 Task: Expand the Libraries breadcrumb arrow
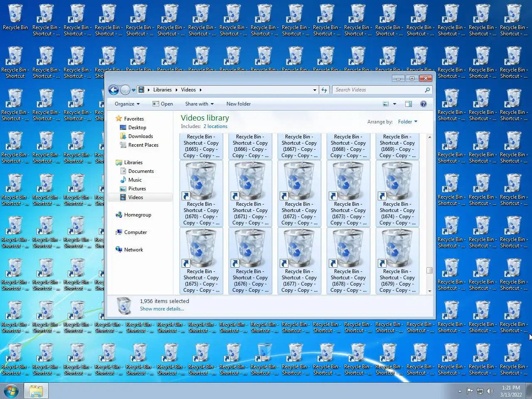point(149,90)
